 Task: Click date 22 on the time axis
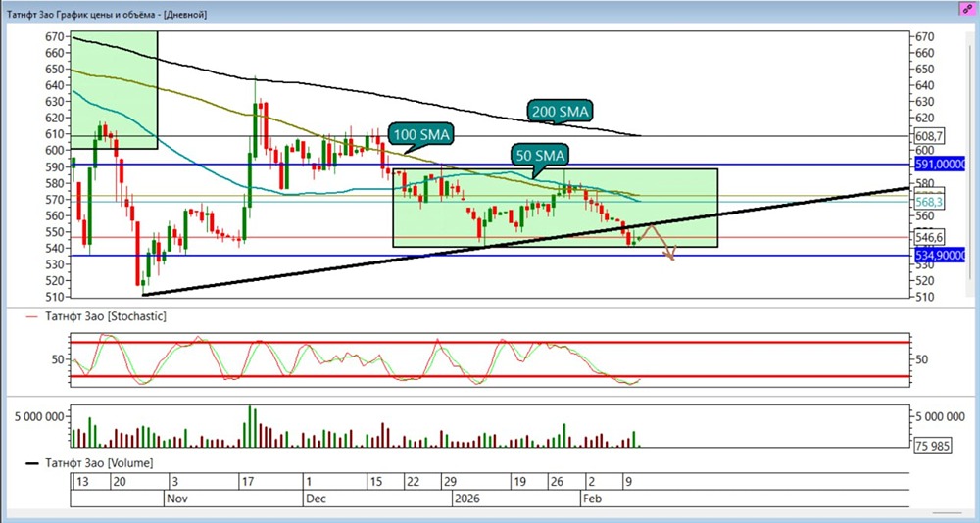pyautogui.click(x=413, y=483)
